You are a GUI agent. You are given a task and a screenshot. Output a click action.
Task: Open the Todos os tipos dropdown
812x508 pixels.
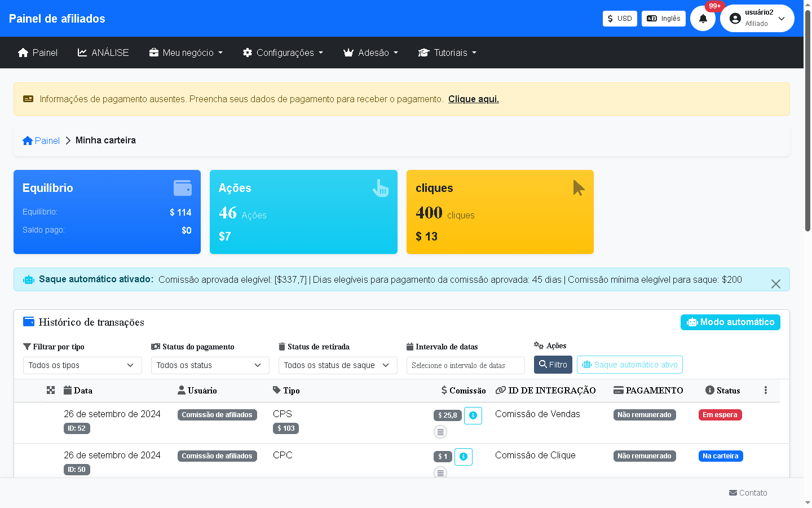coord(82,365)
